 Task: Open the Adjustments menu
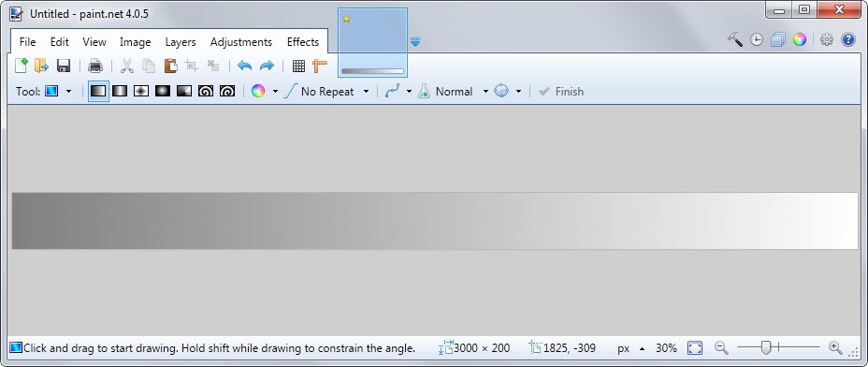point(241,42)
